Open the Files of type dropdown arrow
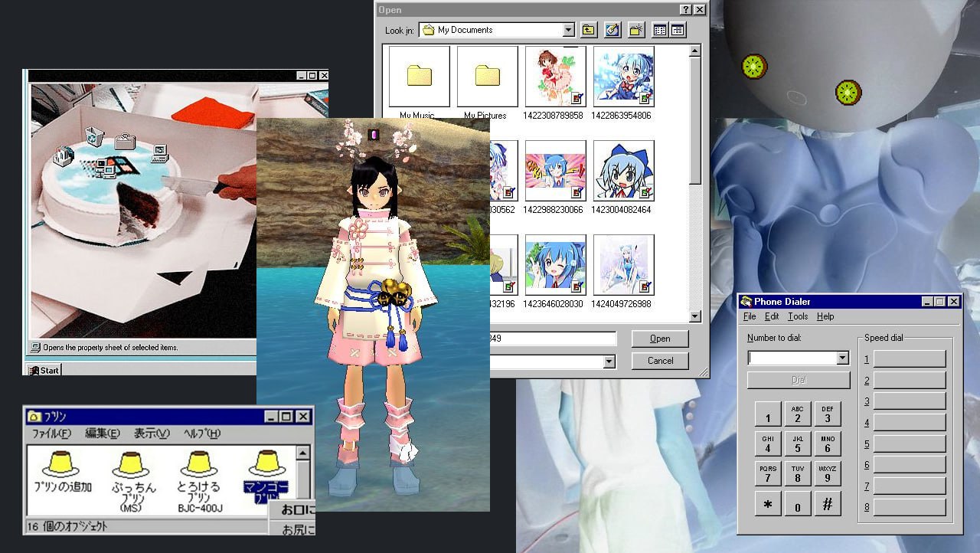This screenshot has height=553, width=980. coord(609,362)
